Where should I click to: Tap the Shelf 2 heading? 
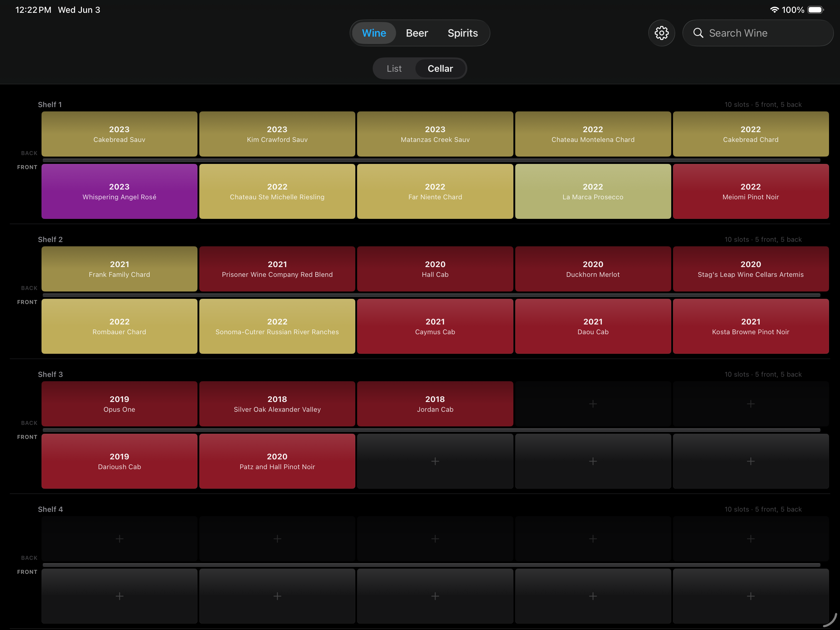click(50, 239)
